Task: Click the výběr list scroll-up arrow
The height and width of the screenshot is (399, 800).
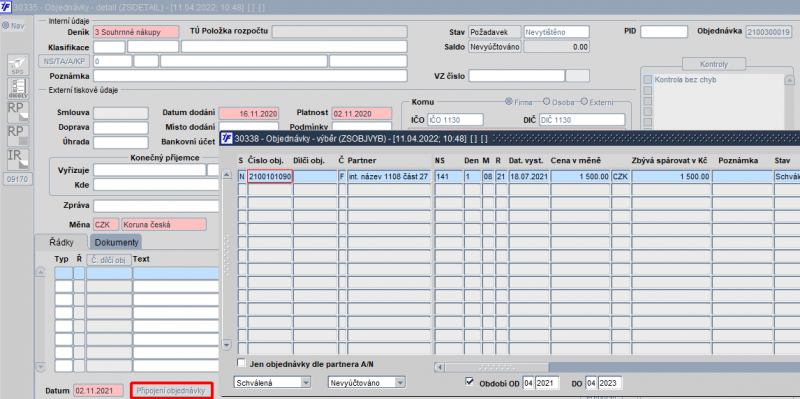Action: click(228, 175)
